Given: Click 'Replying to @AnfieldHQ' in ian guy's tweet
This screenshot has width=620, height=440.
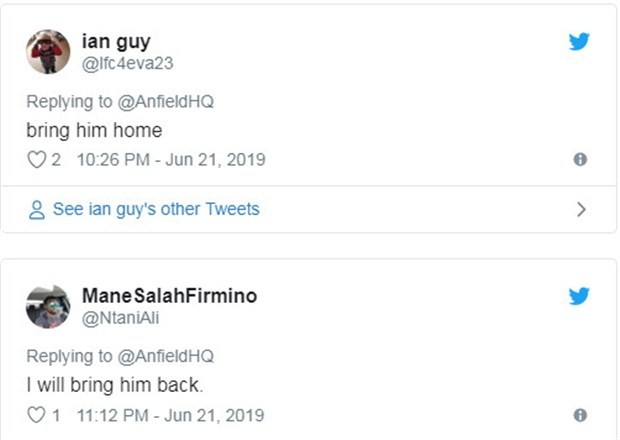Looking at the screenshot, I should click(x=120, y=102).
